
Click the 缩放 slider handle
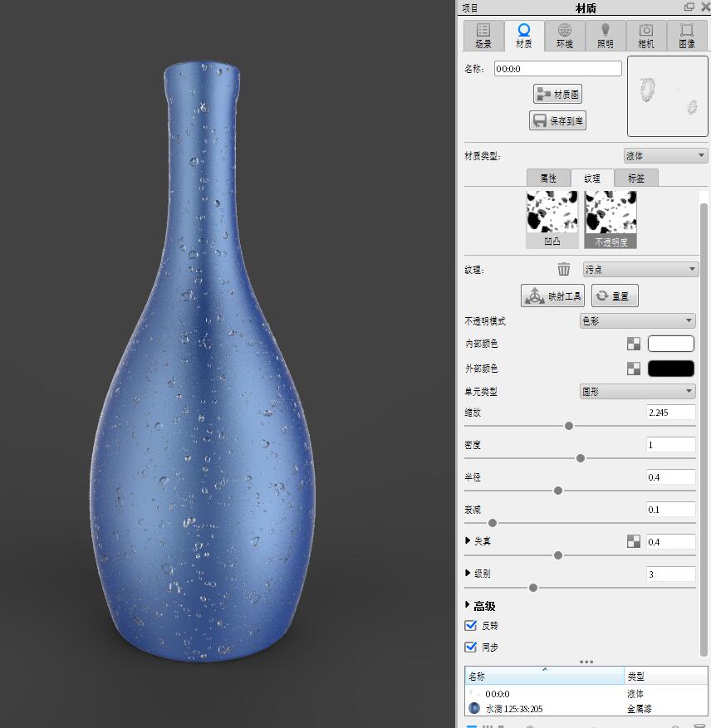pyautogui.click(x=569, y=426)
